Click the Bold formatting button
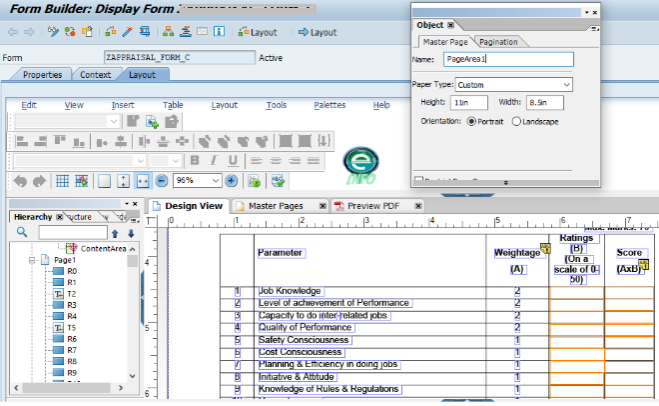 (195, 161)
